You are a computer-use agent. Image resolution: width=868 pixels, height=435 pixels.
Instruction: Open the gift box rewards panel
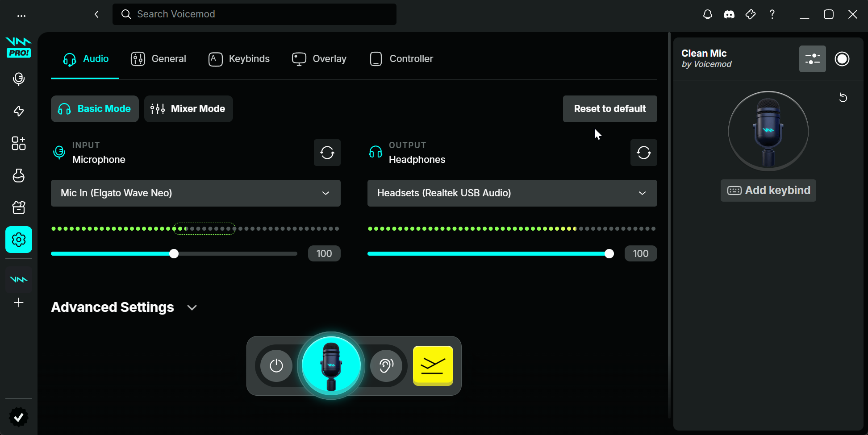coord(19,207)
